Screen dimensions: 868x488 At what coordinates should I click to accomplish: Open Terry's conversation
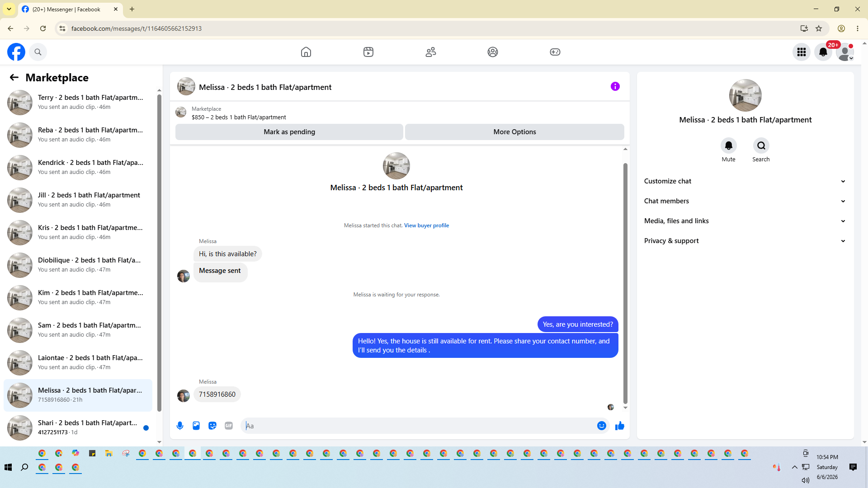[x=78, y=103]
